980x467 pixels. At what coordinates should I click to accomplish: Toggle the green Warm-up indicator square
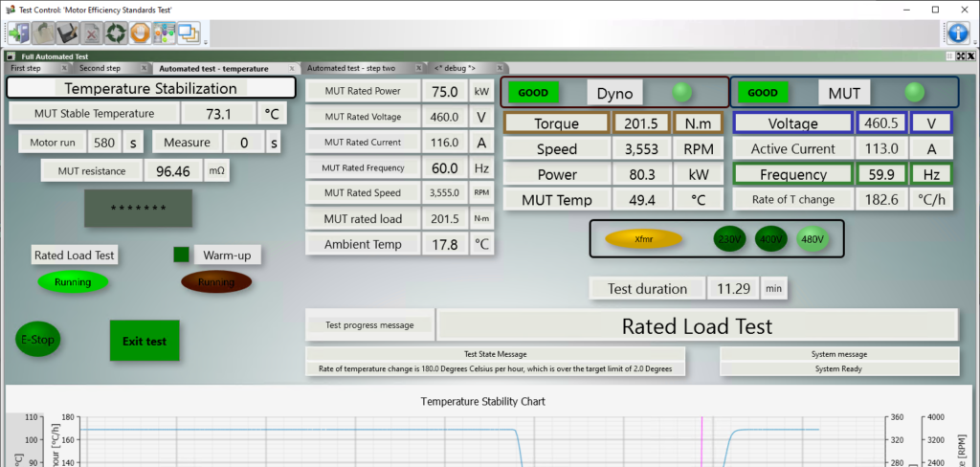181,255
